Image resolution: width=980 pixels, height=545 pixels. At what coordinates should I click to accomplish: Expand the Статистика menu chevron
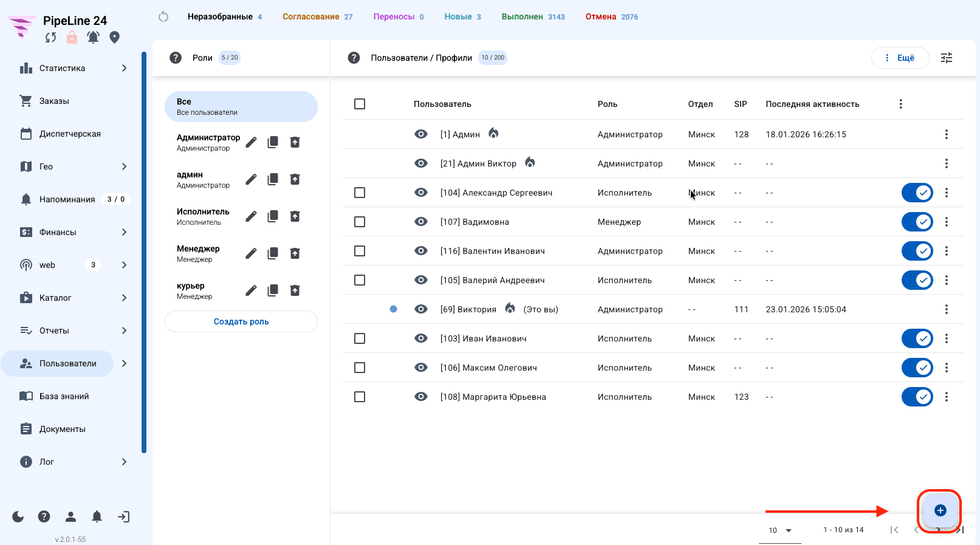[124, 68]
